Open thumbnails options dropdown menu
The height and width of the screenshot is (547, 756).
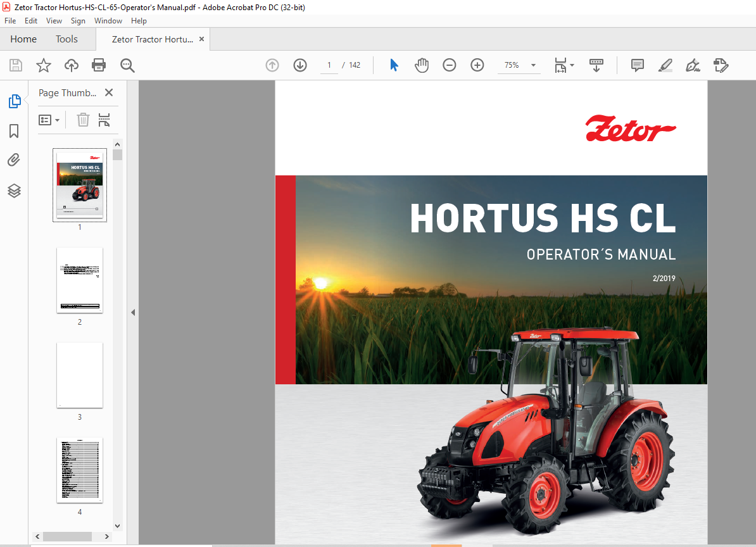point(49,120)
